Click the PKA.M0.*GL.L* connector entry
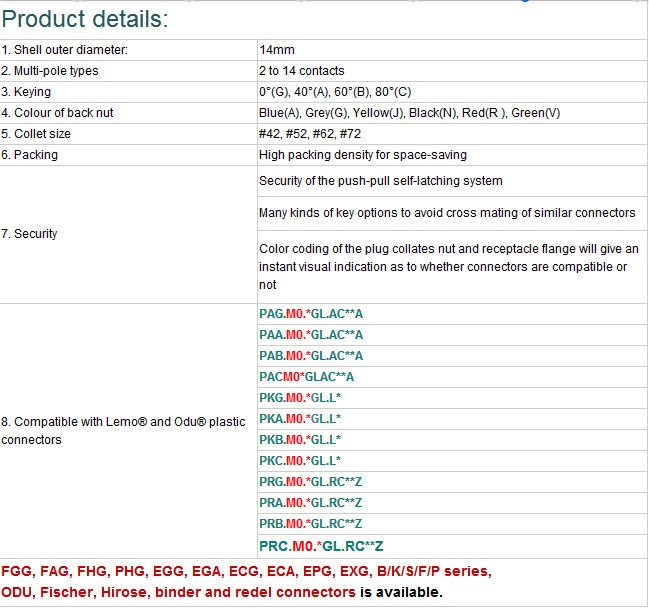The image size is (649, 616). (x=300, y=419)
